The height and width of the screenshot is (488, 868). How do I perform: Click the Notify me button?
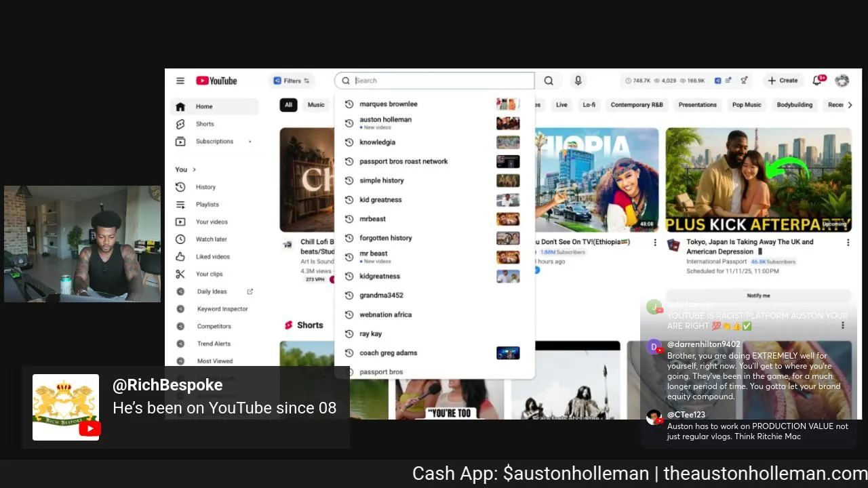click(758, 296)
